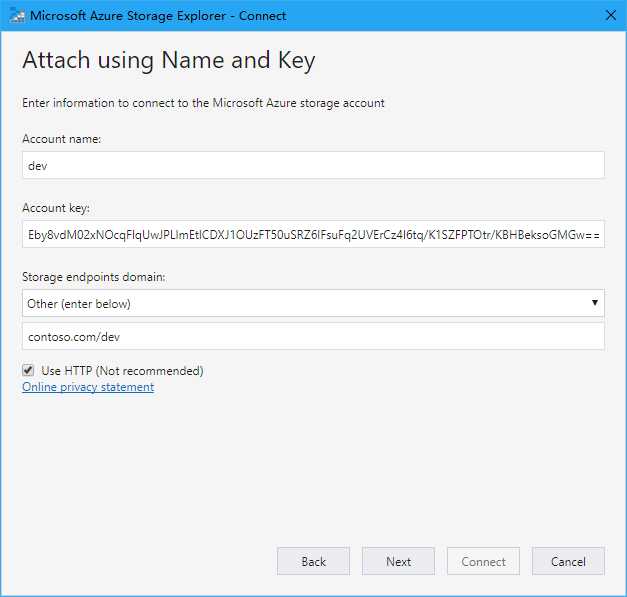
Task: Uncheck Use HTTP (Not recommended) checkbox
Action: tap(28, 370)
